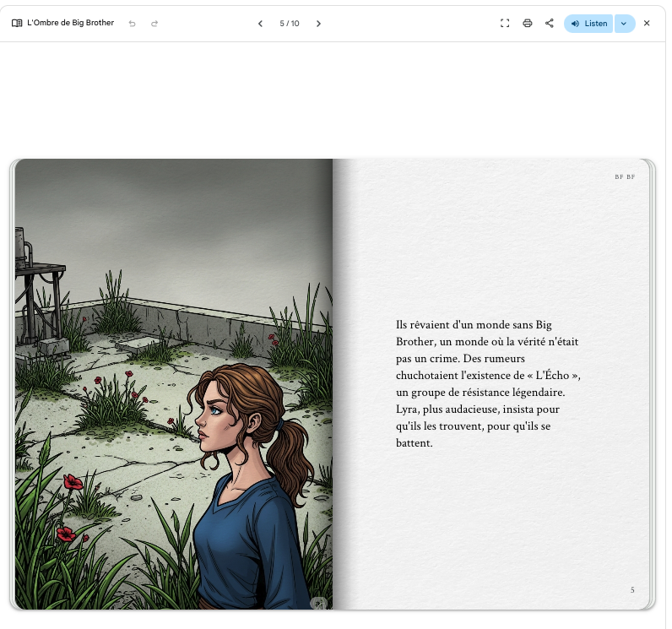
Task: Click the undo arrow icon
Action: point(132,24)
